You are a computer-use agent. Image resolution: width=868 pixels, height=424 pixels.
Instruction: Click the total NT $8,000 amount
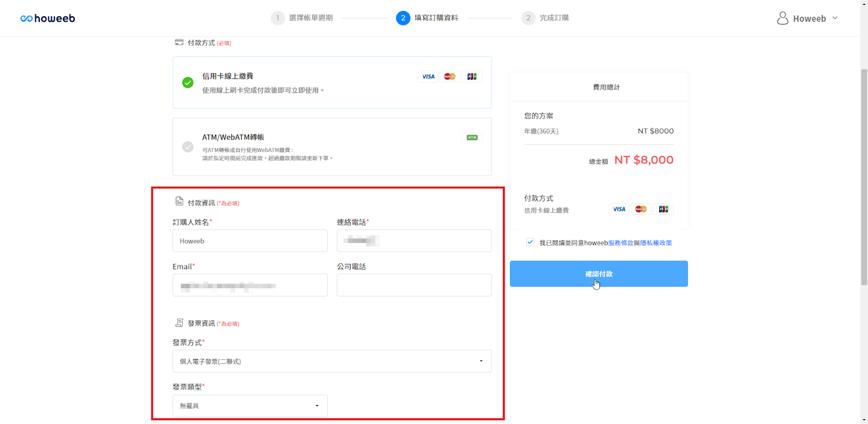[644, 160]
